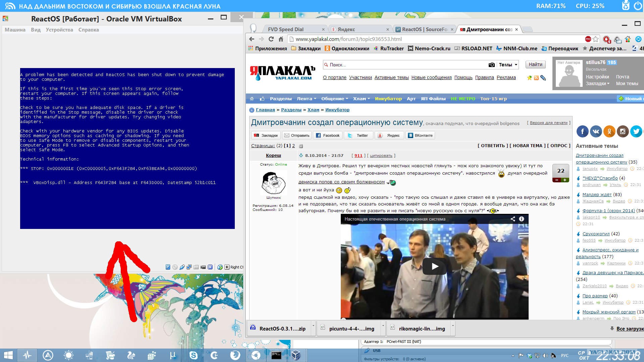
Task: Click hard disk activity icon in VirtualBox status bar
Action: pyautogui.click(x=168, y=267)
